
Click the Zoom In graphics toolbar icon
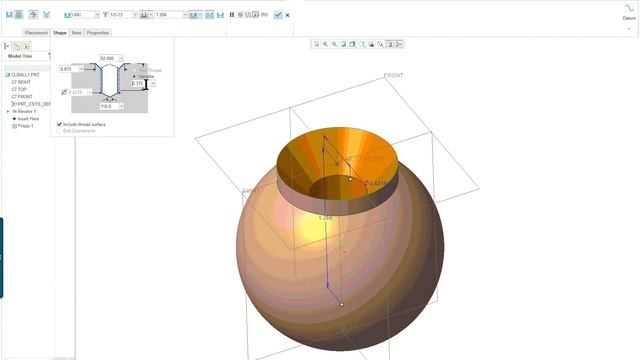325,44
